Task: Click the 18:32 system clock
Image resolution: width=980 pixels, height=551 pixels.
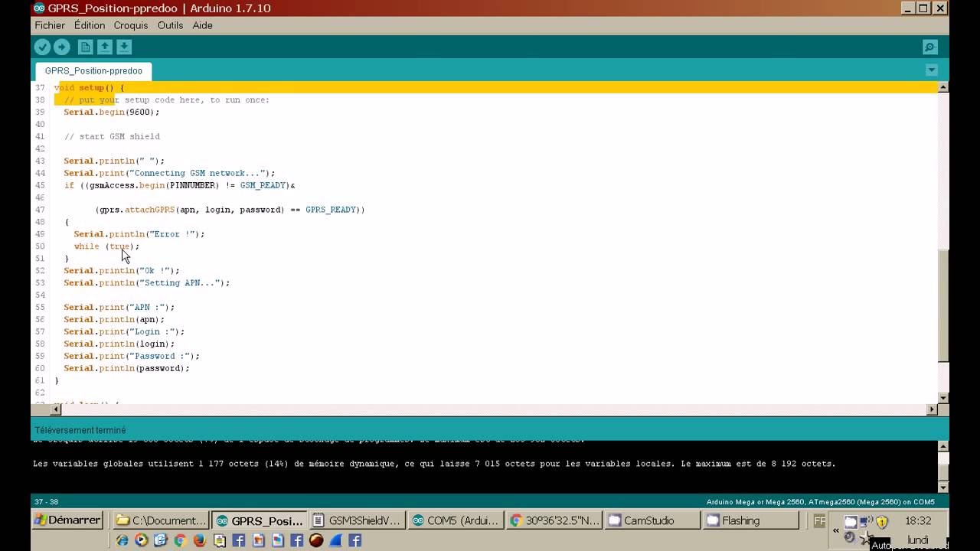Action: (x=918, y=520)
